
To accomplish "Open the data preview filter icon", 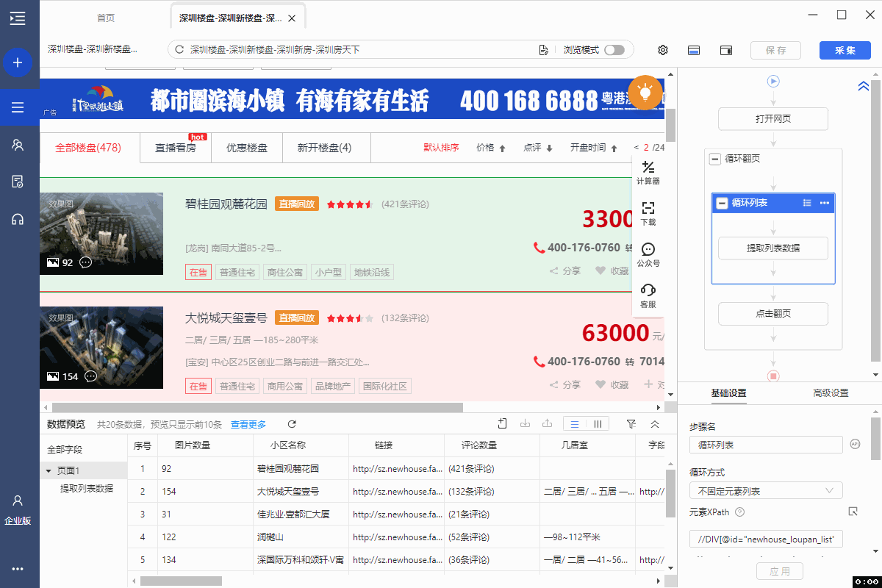I will (631, 423).
